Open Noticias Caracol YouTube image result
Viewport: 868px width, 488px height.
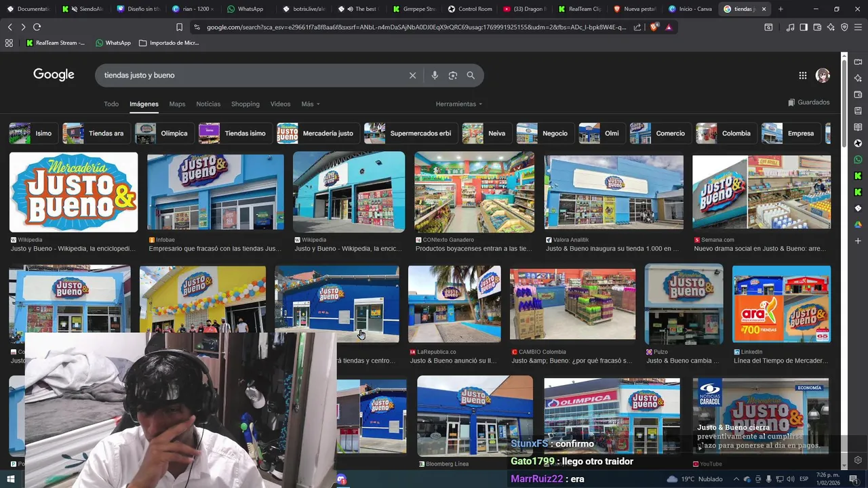coord(760,417)
